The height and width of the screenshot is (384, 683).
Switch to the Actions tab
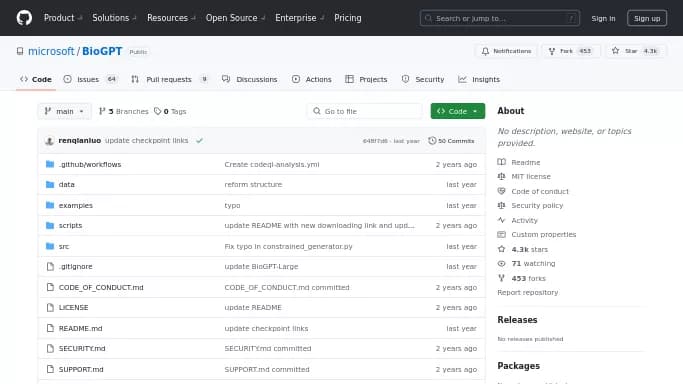[x=312, y=79]
